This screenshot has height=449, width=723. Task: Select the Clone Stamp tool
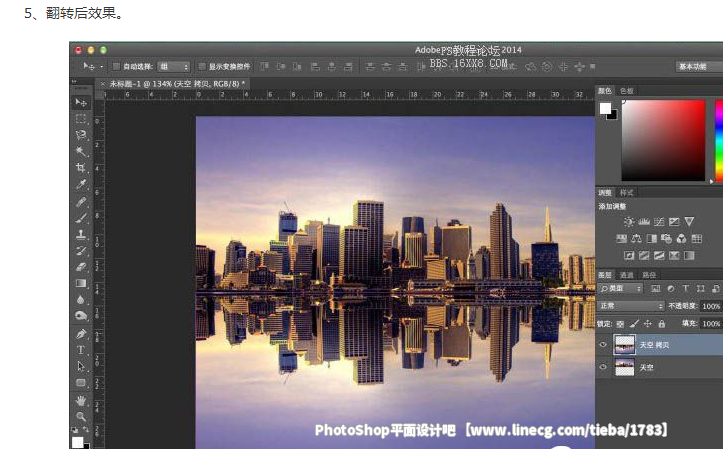point(81,234)
